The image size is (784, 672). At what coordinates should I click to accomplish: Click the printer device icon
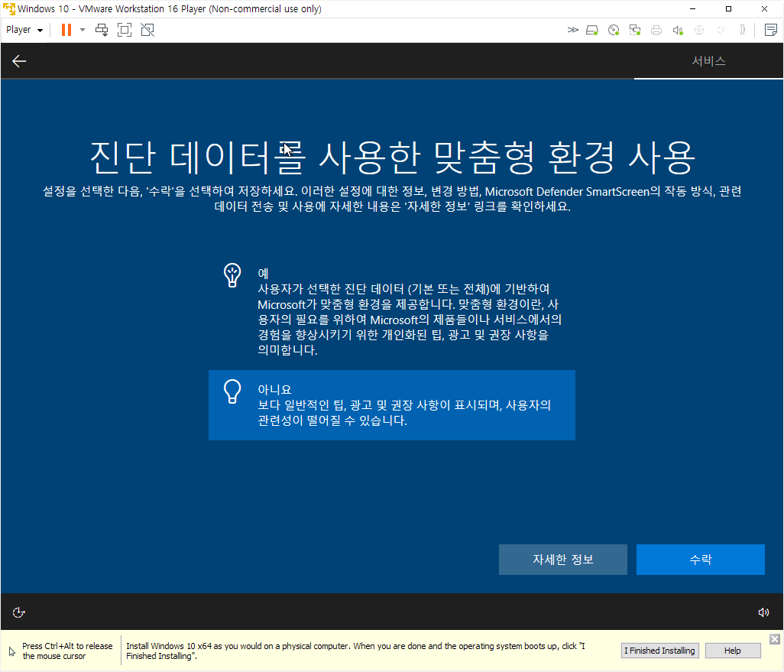point(656,30)
